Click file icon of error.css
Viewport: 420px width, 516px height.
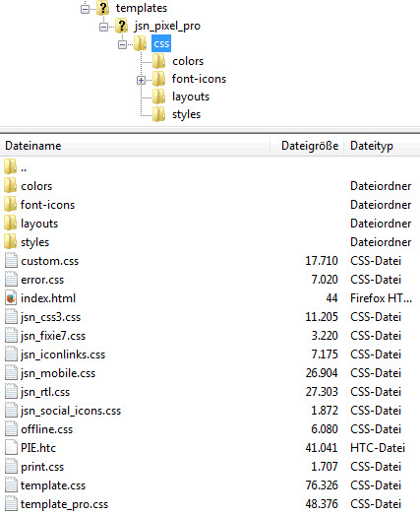pyautogui.click(x=11, y=280)
